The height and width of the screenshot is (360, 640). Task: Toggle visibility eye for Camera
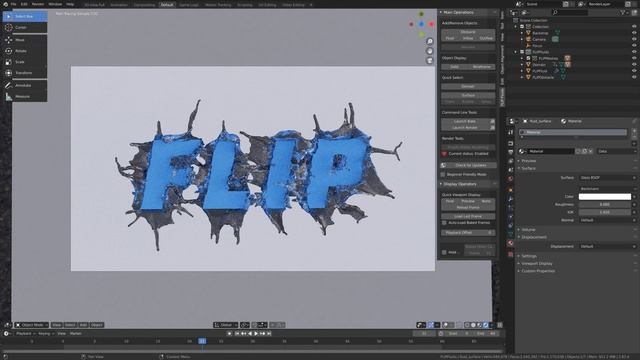tap(634, 39)
